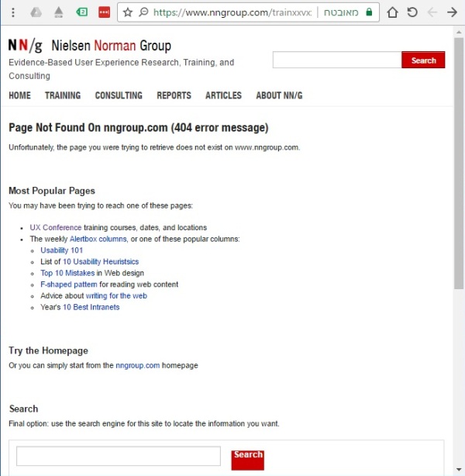Go to the nngroup.com homepage link
The image size is (465, 476).
tap(138, 365)
